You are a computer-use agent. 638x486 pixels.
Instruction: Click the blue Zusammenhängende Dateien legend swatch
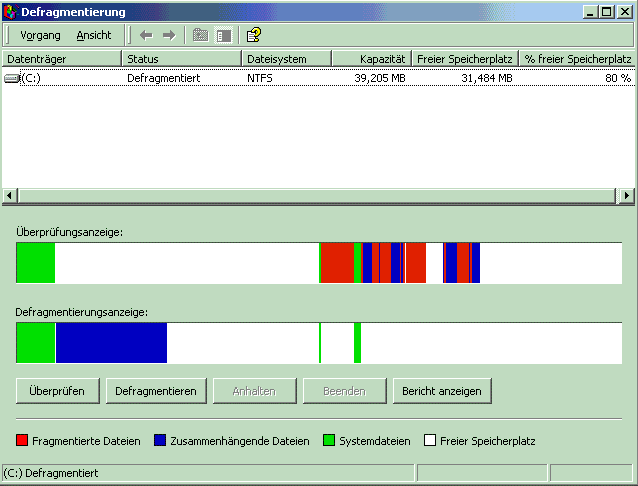pyautogui.click(x=160, y=440)
